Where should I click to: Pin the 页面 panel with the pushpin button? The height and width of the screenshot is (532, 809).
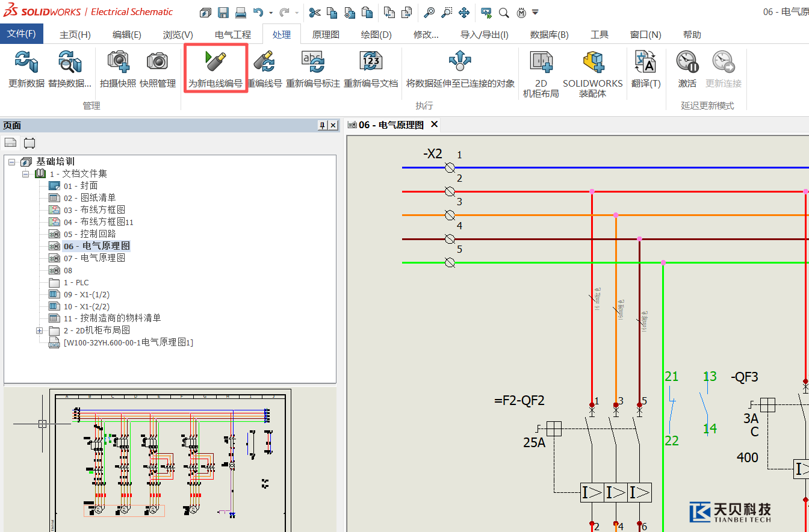pos(322,125)
